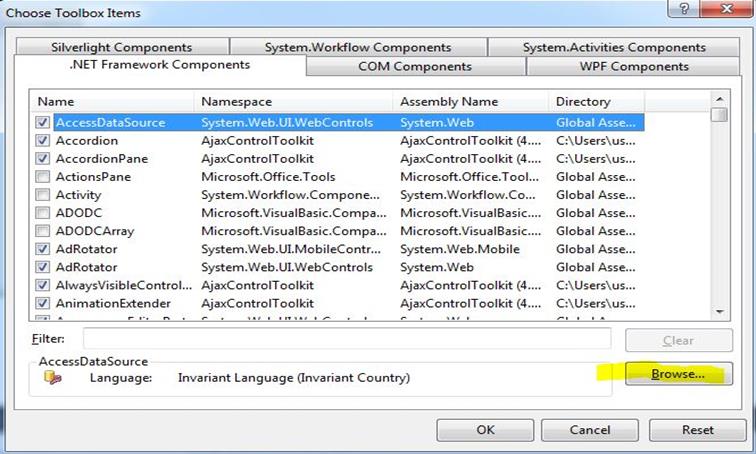Open System.Workflow Components tab
This screenshot has width=756, height=454.
coord(358,47)
